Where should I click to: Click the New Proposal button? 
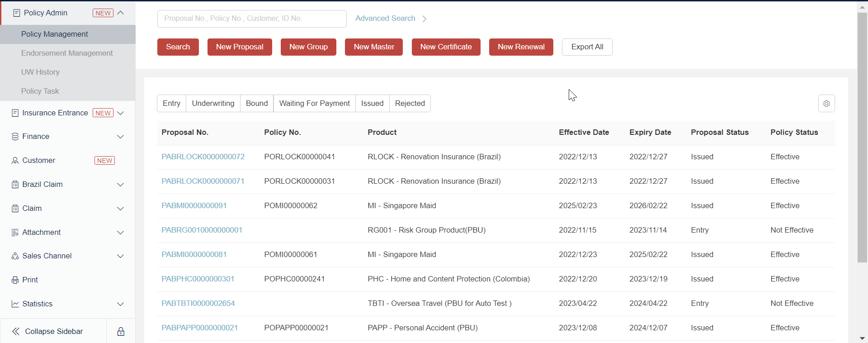click(x=240, y=47)
